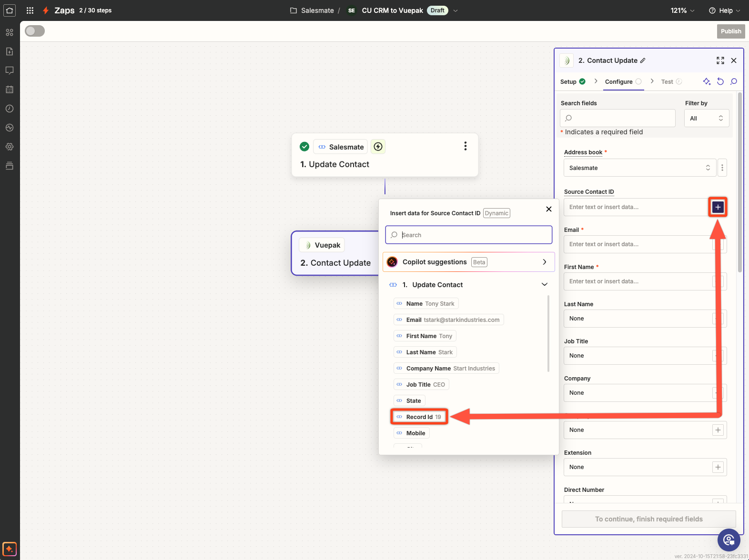Click the AI assistant icon bottom-left
Image resolution: width=749 pixels, height=560 pixels.
point(10,549)
